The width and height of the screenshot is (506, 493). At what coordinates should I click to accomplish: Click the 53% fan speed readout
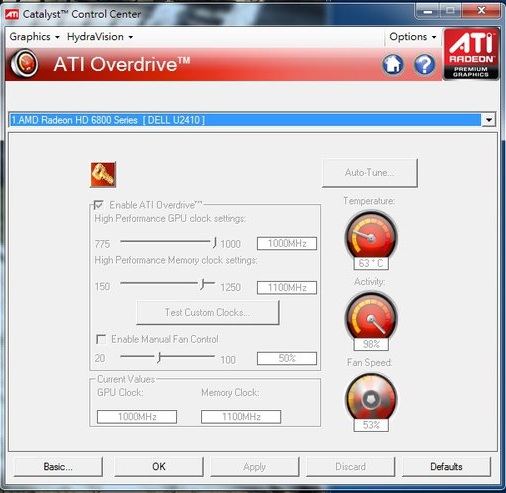pyautogui.click(x=371, y=425)
